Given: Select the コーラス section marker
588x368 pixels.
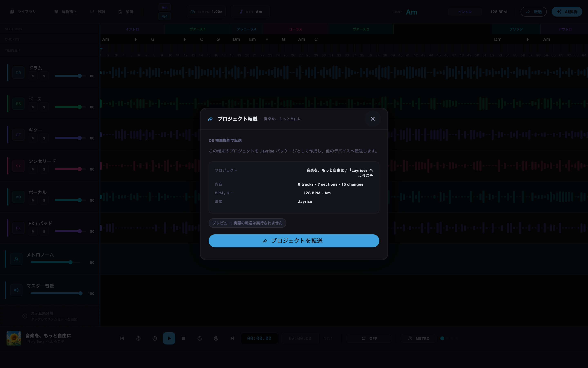Looking at the screenshot, I should (295, 29).
